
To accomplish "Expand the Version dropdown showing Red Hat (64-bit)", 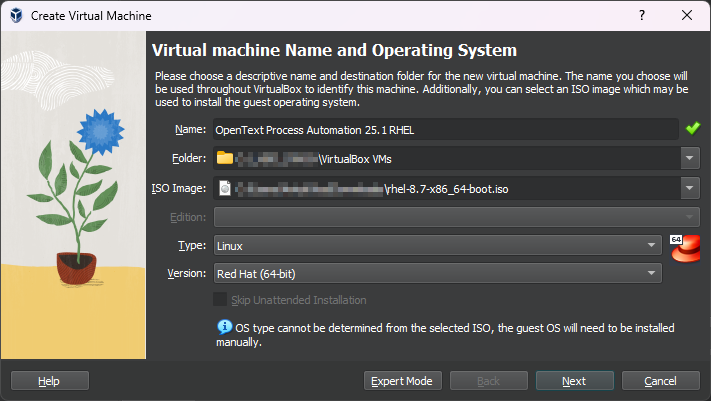I will pos(436,273).
